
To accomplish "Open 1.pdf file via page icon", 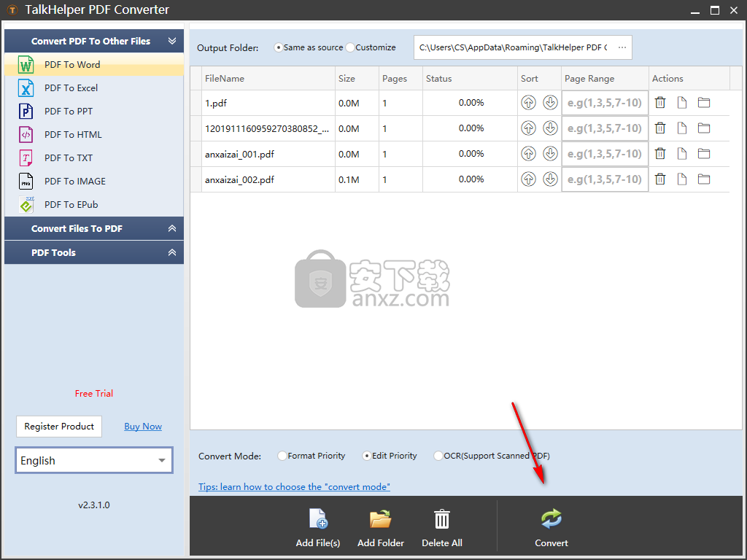I will click(x=682, y=102).
